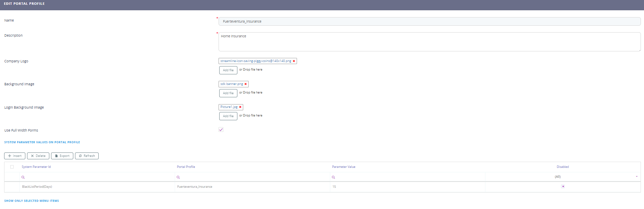Remove the sdk banner.png file

click(246, 84)
